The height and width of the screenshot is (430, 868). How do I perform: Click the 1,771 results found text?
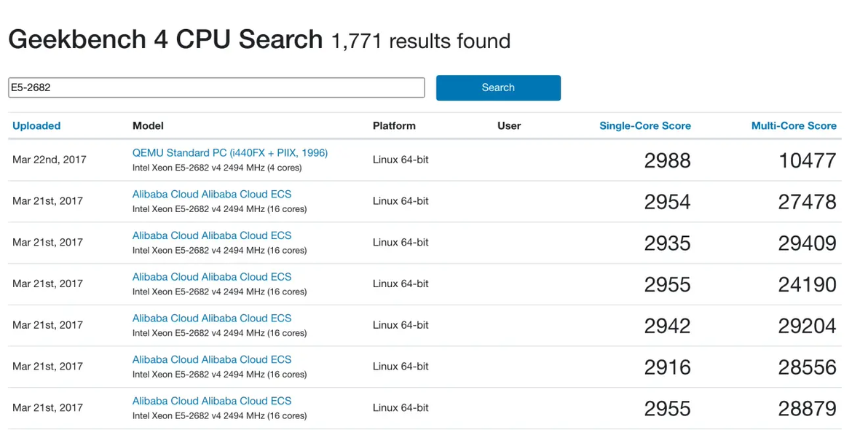[420, 41]
